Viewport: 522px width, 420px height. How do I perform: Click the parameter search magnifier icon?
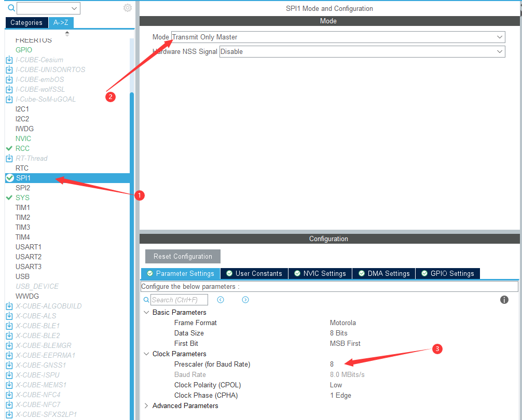(146, 300)
